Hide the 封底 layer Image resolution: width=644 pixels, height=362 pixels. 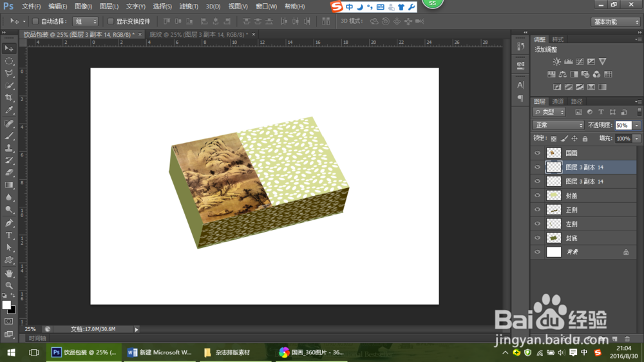coord(537,238)
